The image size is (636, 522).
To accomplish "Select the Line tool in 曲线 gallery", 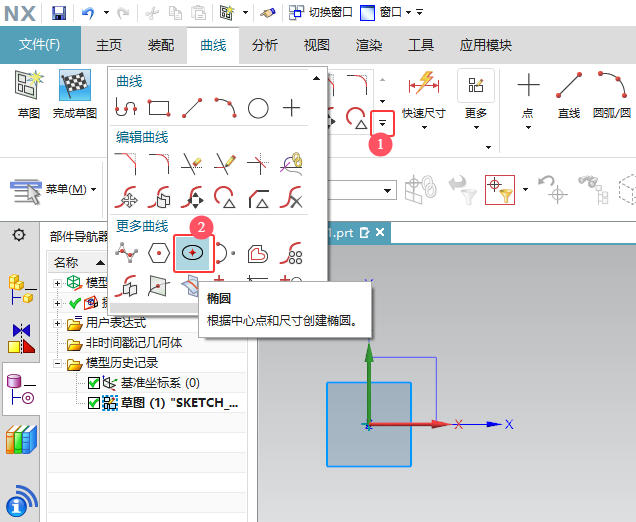I will coord(192,108).
